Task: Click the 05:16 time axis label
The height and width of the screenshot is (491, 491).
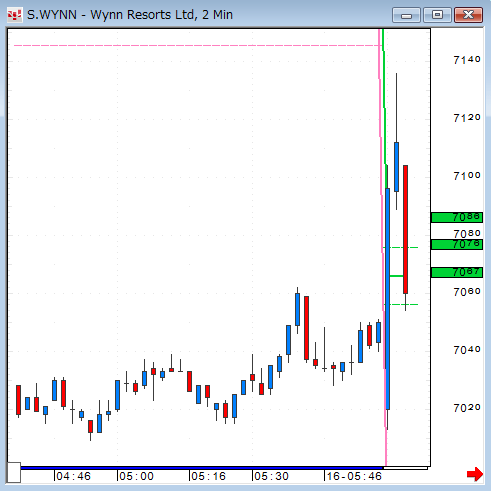Action: [x=208, y=476]
